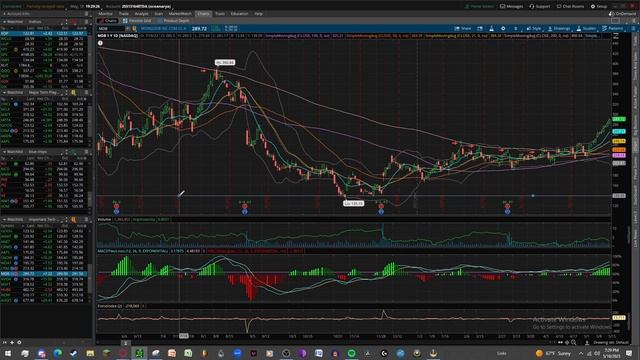640x360 pixels.
Task: Click the gadget settings gear at bottom left
Action: (x=19, y=342)
